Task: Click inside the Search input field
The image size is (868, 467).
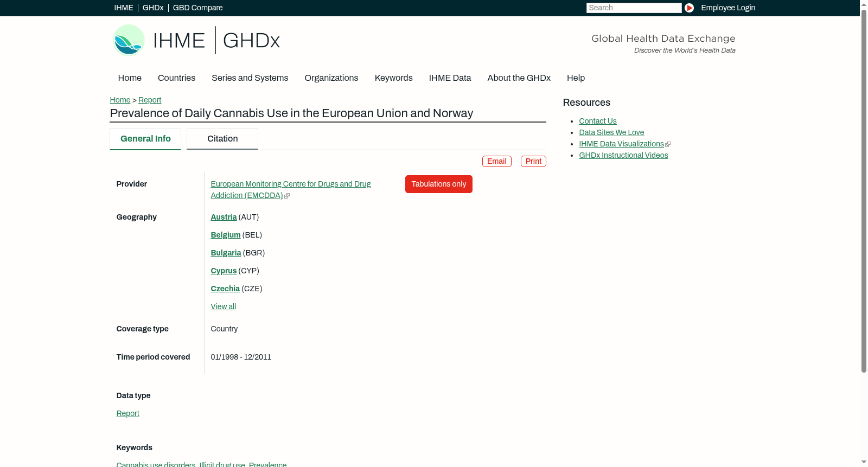Action: 634,8
